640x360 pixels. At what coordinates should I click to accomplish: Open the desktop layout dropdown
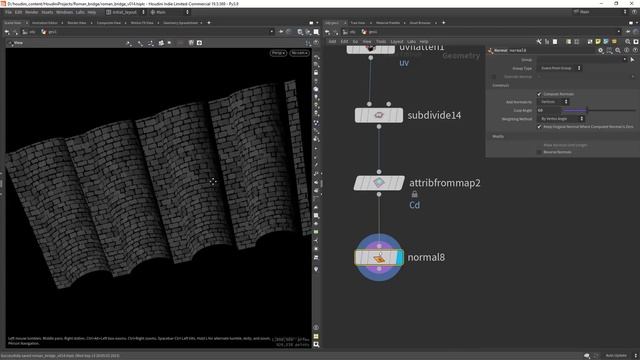(125, 12)
